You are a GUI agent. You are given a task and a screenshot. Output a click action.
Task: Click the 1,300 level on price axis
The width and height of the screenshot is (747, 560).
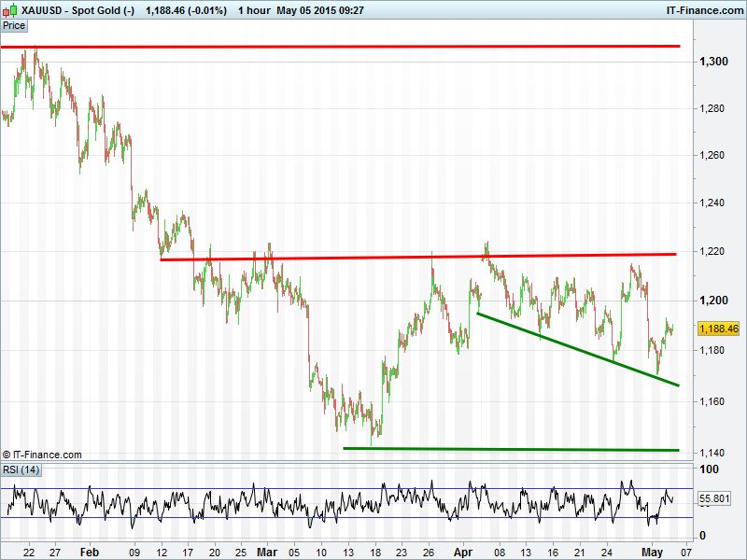(714, 62)
